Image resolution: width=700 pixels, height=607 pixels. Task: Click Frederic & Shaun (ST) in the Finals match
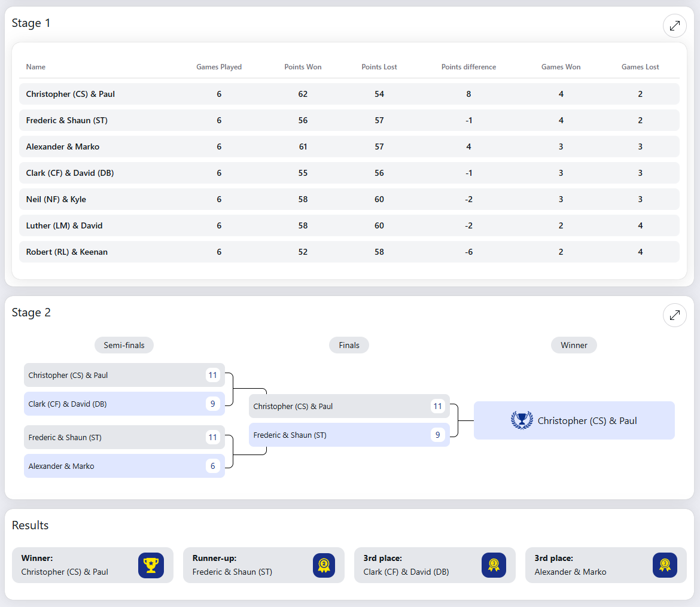pyautogui.click(x=290, y=435)
